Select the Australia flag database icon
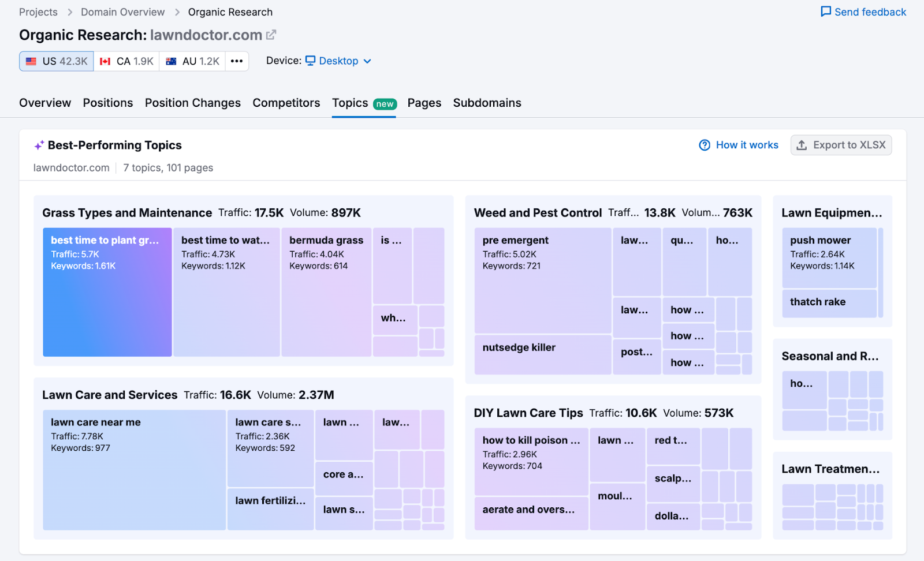924x561 pixels. tap(171, 61)
